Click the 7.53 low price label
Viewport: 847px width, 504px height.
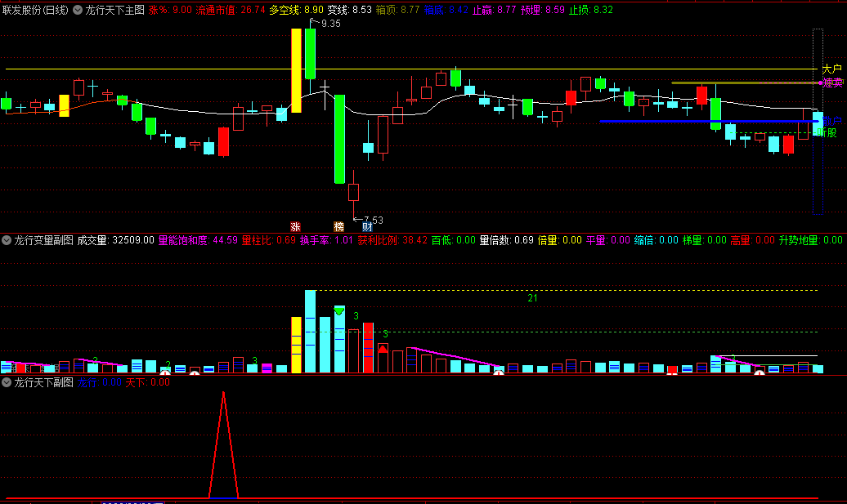click(374, 221)
